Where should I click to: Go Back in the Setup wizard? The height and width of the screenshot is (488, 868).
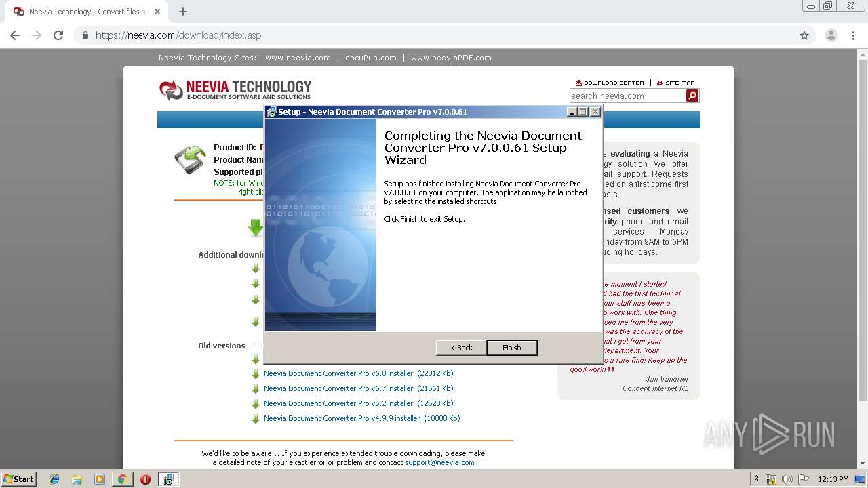pos(462,348)
